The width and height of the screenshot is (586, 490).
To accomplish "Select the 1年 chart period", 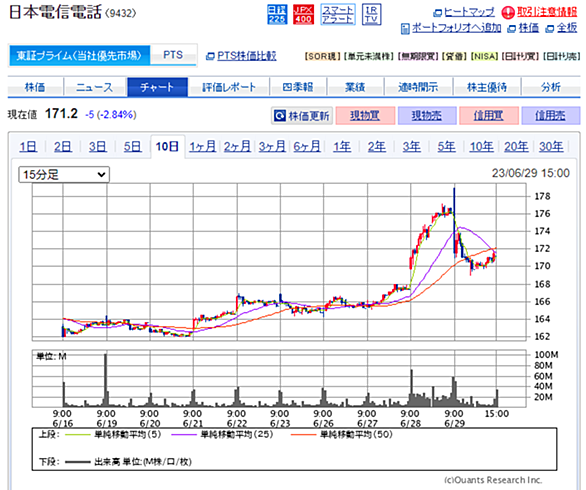I will (342, 147).
